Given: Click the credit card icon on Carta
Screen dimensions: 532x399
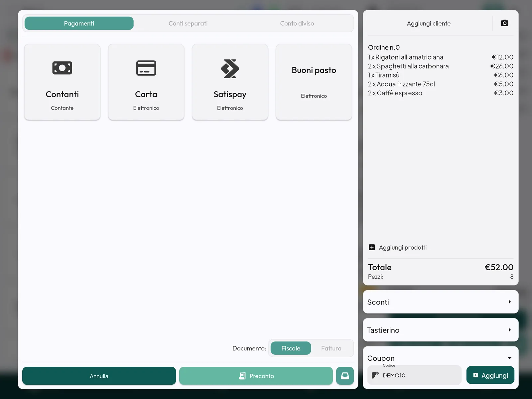Looking at the screenshot, I should click(x=146, y=68).
